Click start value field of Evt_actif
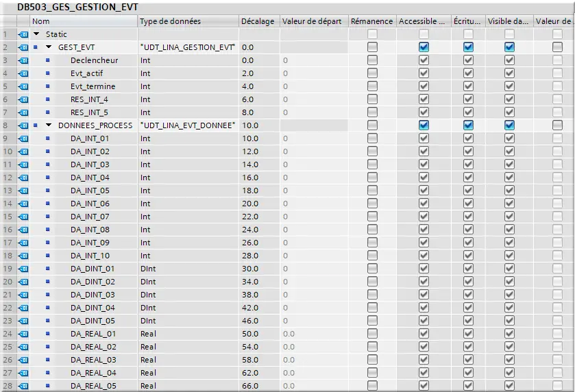The height and width of the screenshot is (392, 575). coord(314,73)
